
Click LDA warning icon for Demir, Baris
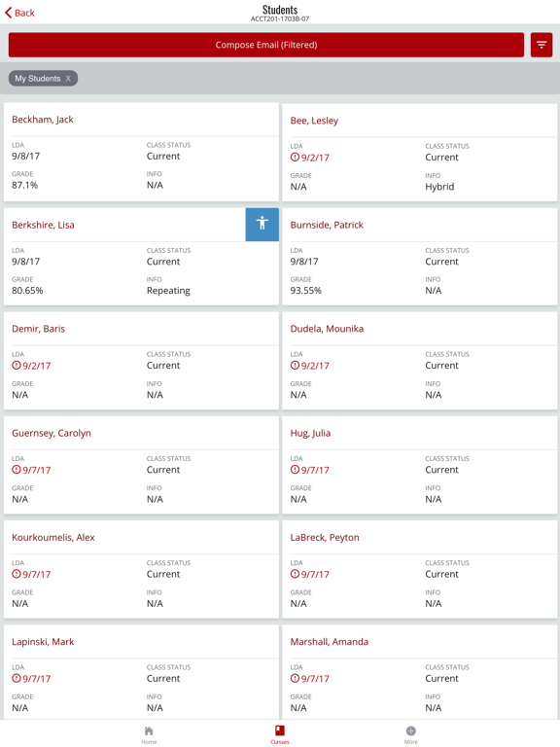(x=17, y=366)
